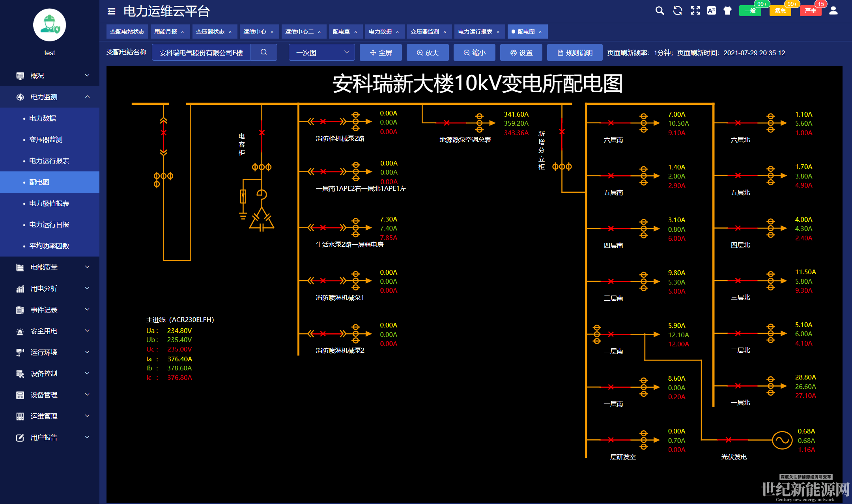Open the 一次图 diagram type dropdown
This screenshot has height=504, width=852.
click(321, 52)
